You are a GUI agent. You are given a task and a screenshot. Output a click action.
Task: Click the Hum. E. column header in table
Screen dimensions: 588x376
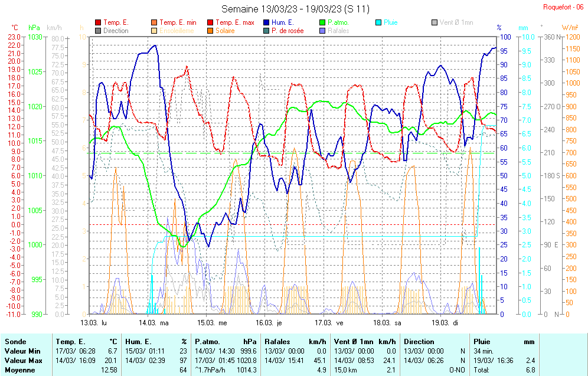[x=138, y=342]
